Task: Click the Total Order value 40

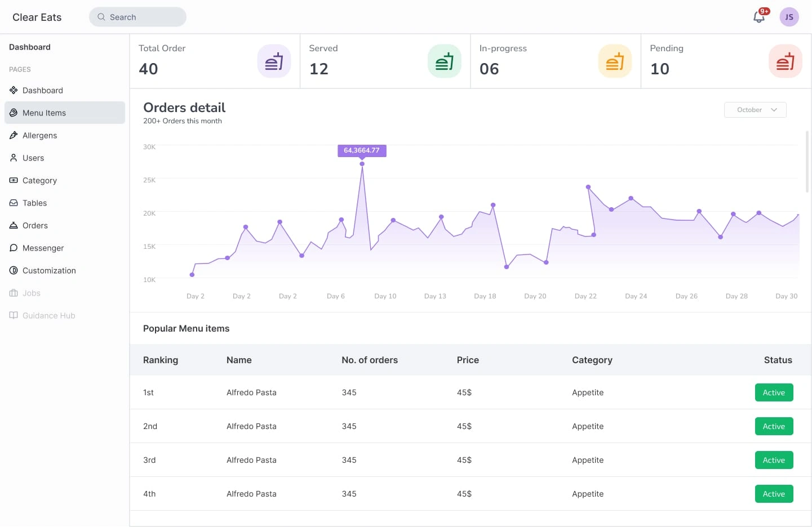Action: (148, 69)
